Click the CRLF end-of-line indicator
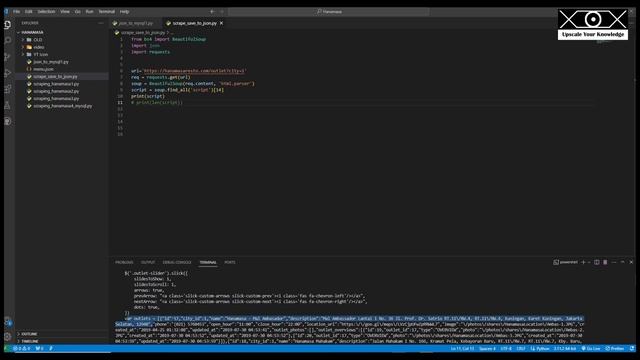 pos(521,349)
